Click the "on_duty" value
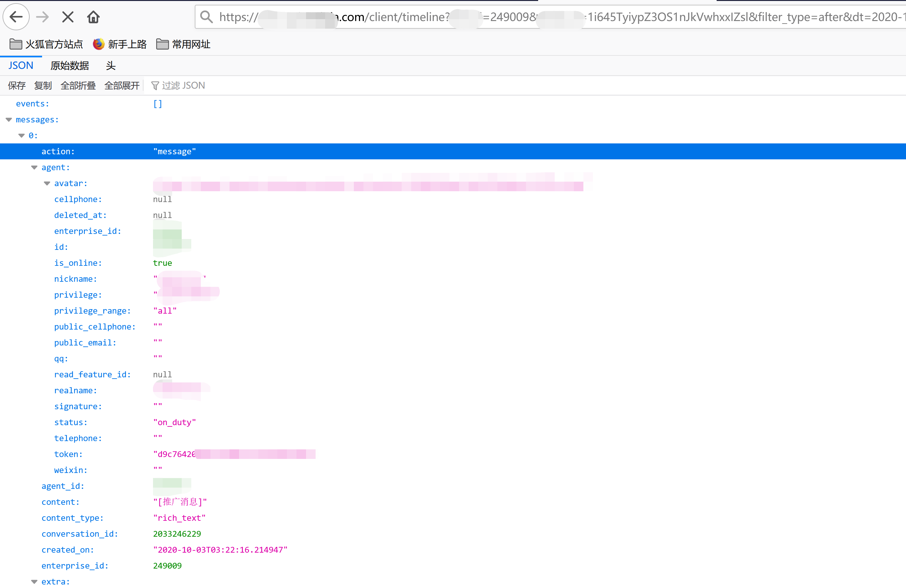Screen dimensions: 906x588 click(174, 423)
